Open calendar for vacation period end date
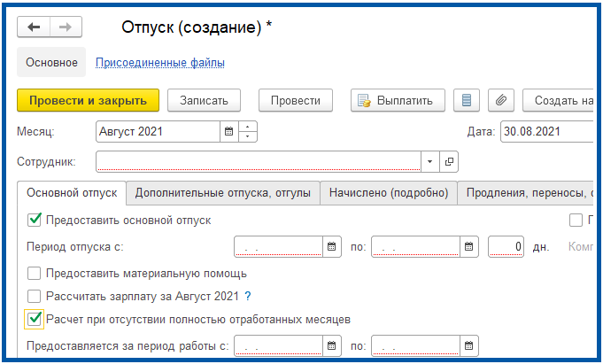This screenshot has width=603, height=364. (x=470, y=246)
